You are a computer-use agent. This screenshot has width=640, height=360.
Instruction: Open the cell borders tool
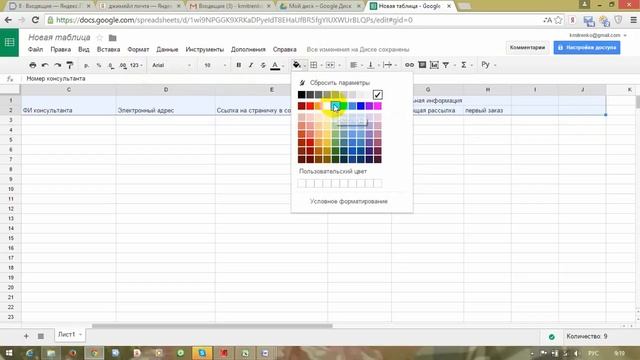tap(313, 65)
